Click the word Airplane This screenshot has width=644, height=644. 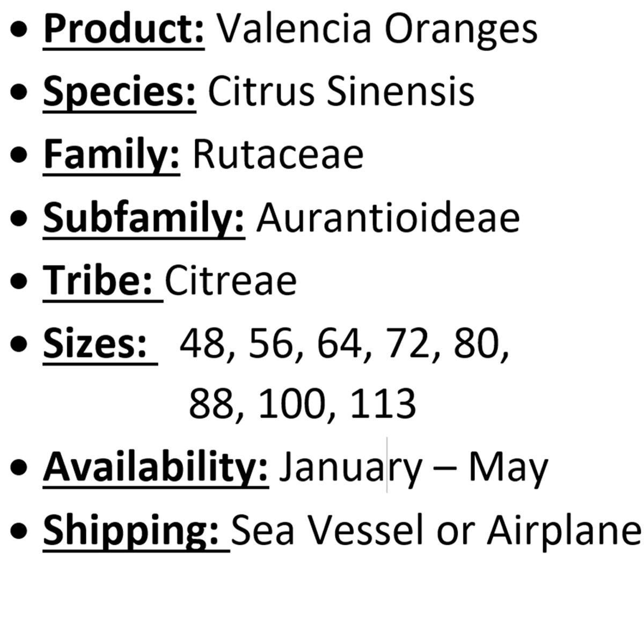pyautogui.click(x=563, y=531)
